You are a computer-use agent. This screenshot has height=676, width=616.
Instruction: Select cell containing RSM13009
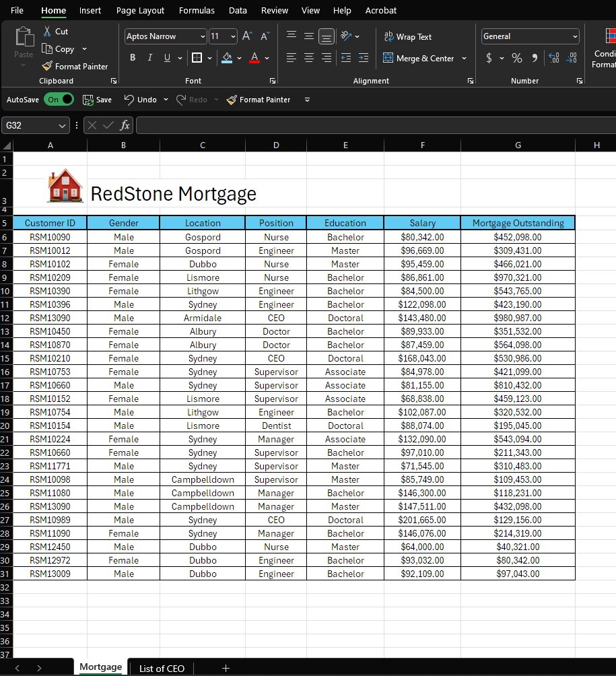pos(50,574)
